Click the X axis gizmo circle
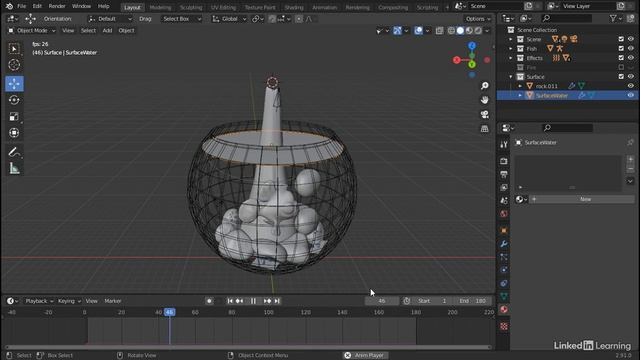 click(x=457, y=60)
